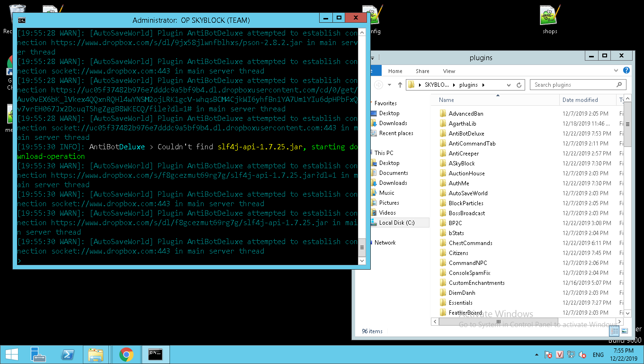Expand the Explorer ribbon chevron
The image size is (644, 364).
616,71
